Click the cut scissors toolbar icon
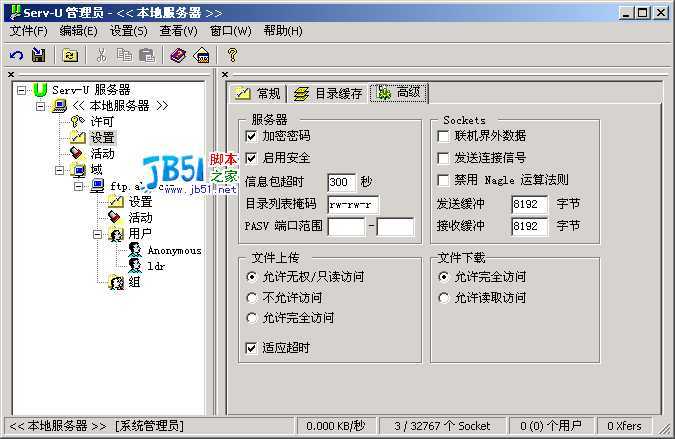675x439 pixels. pos(101,55)
